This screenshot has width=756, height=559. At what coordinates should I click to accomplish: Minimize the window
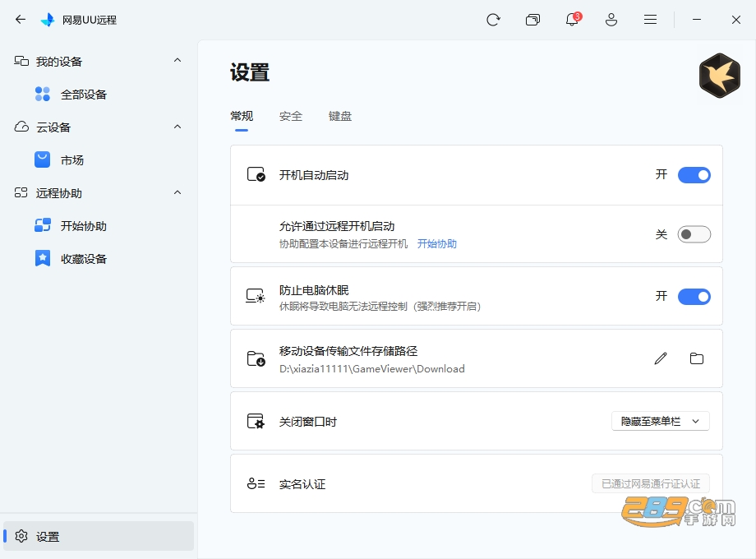tap(697, 20)
